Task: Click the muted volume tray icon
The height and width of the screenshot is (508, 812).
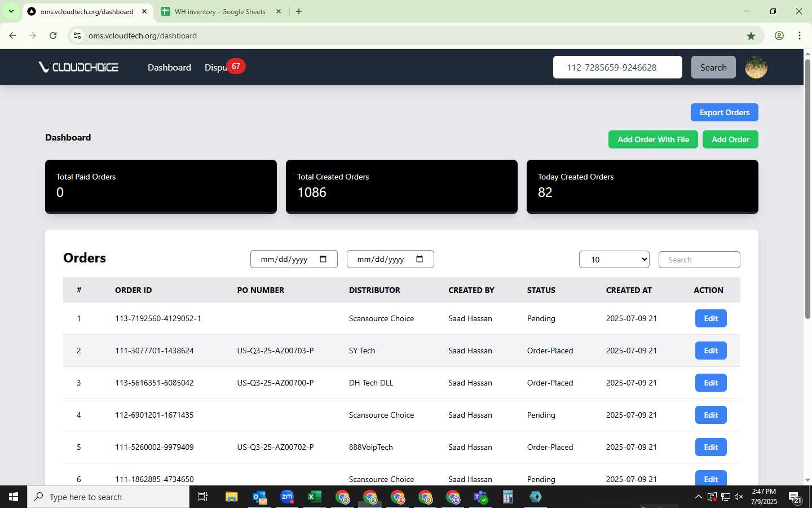Action: click(x=739, y=497)
